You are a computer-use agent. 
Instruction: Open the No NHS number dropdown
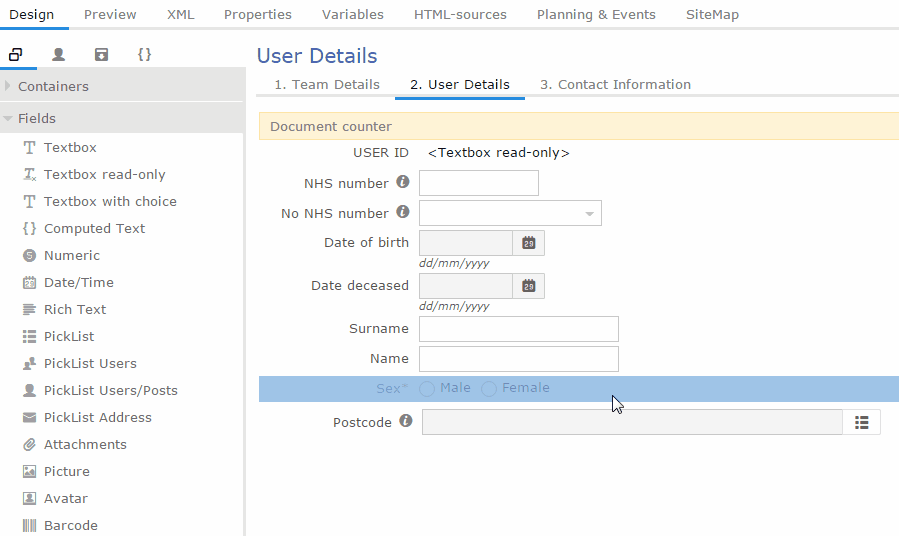click(x=510, y=213)
